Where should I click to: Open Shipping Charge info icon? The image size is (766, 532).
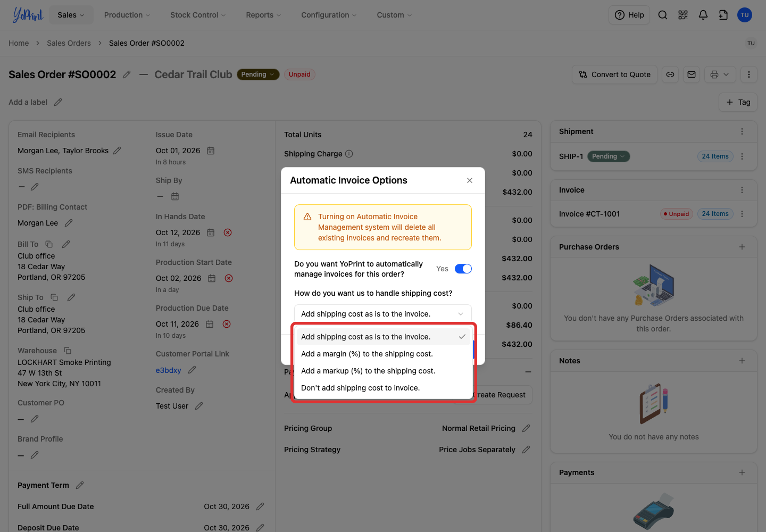[349, 154]
